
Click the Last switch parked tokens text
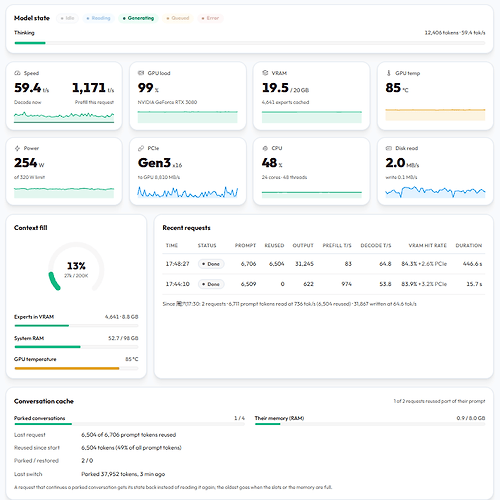123,474
